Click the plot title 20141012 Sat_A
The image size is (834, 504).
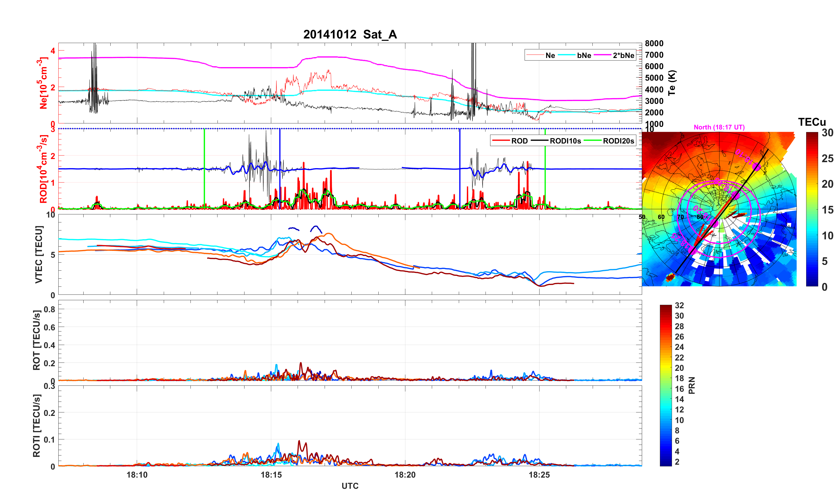350,34
